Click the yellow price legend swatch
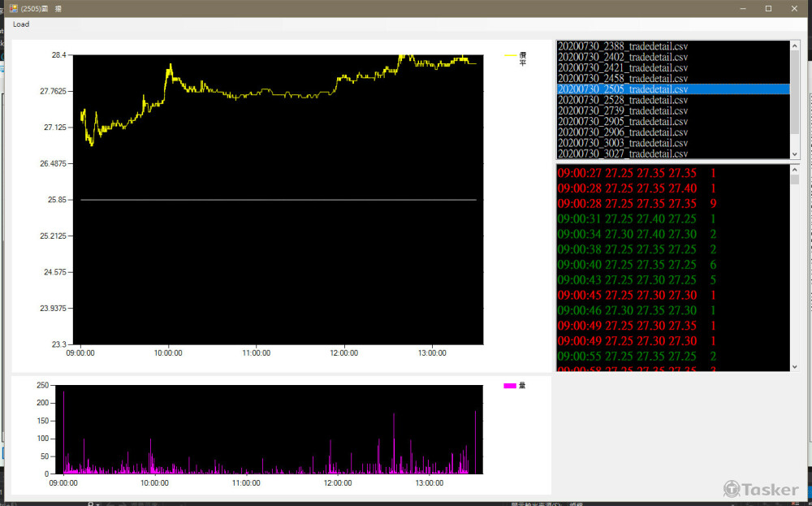The width and height of the screenshot is (812, 506). 511,55
